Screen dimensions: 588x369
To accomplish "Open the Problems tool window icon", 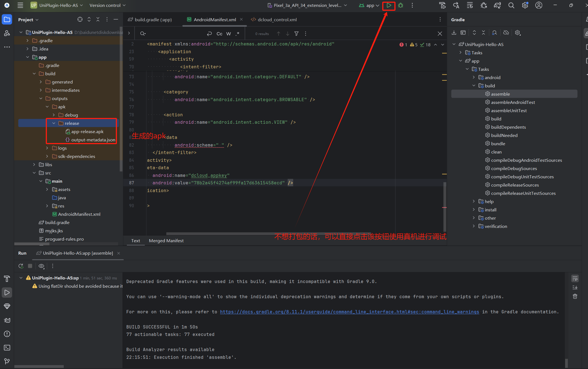I will click(7, 334).
